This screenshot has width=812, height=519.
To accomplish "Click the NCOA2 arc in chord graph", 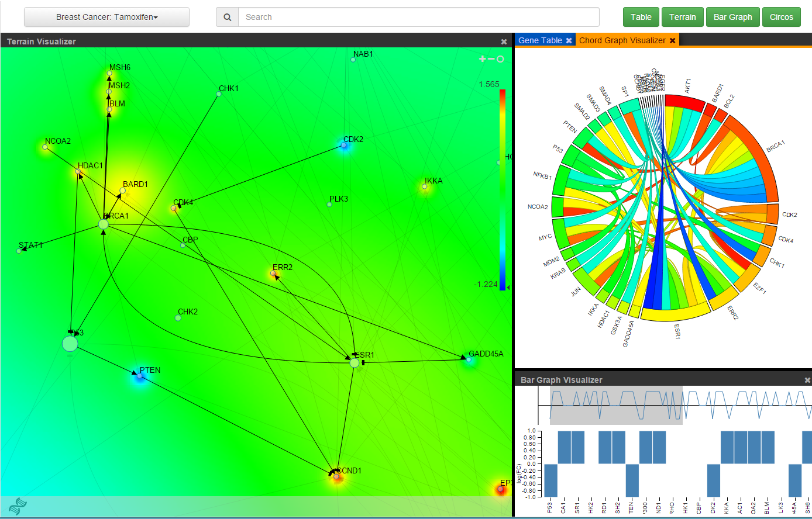I will [x=558, y=207].
